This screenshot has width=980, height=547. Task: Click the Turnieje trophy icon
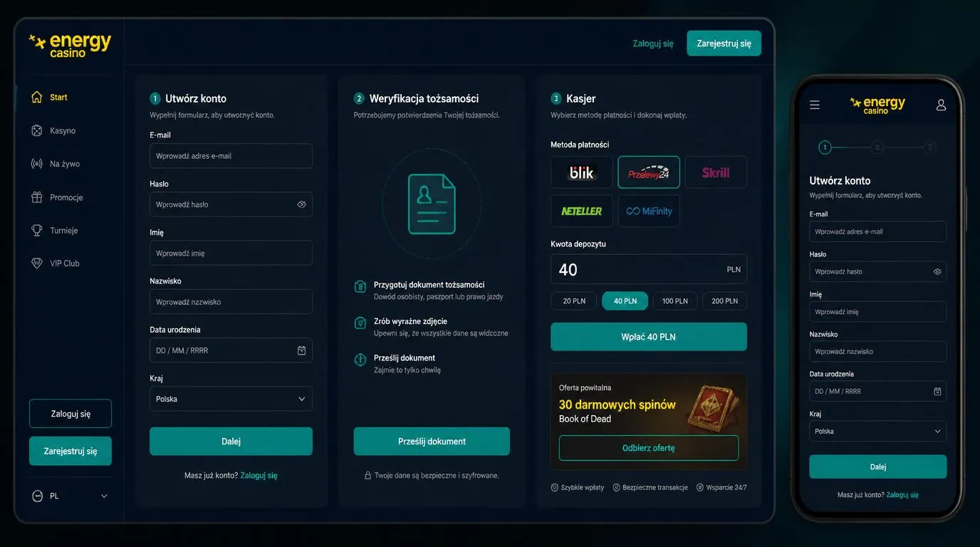(x=37, y=230)
